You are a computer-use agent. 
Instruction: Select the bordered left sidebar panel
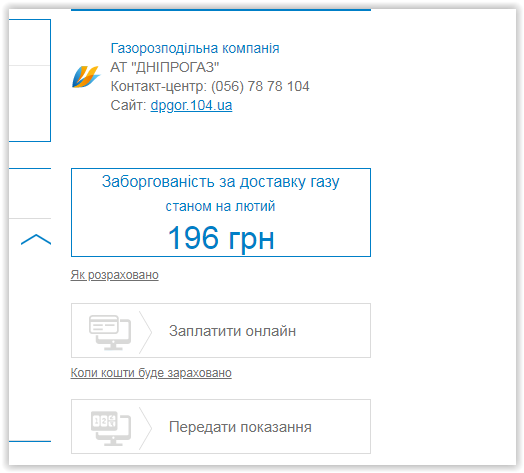click(x=30, y=80)
